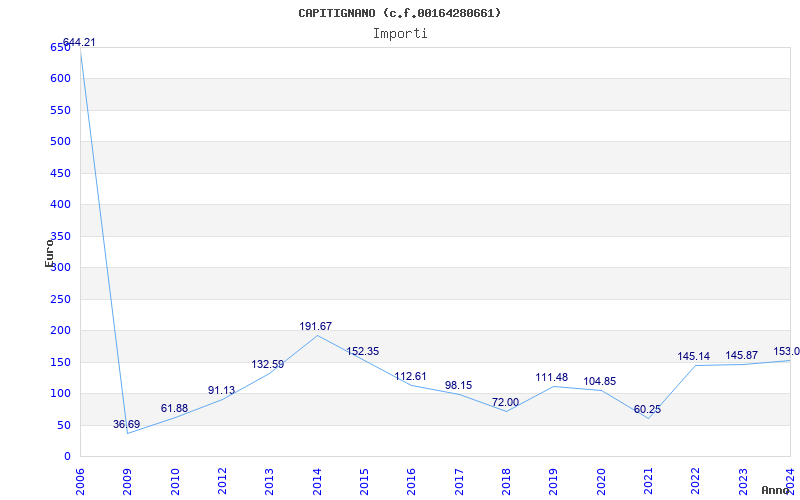Image resolution: width=800 pixels, height=500 pixels.
Task: Click the 72.00 data label
Action: pos(506,402)
